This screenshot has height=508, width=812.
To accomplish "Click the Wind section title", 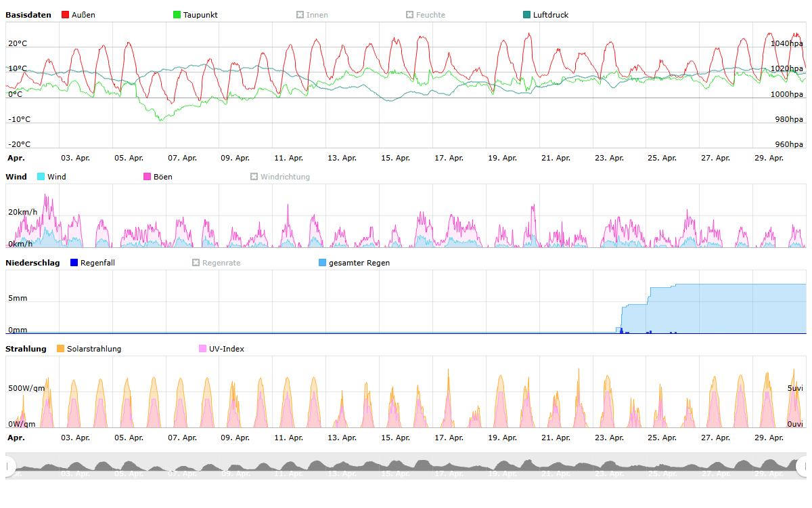I will click(x=16, y=177).
